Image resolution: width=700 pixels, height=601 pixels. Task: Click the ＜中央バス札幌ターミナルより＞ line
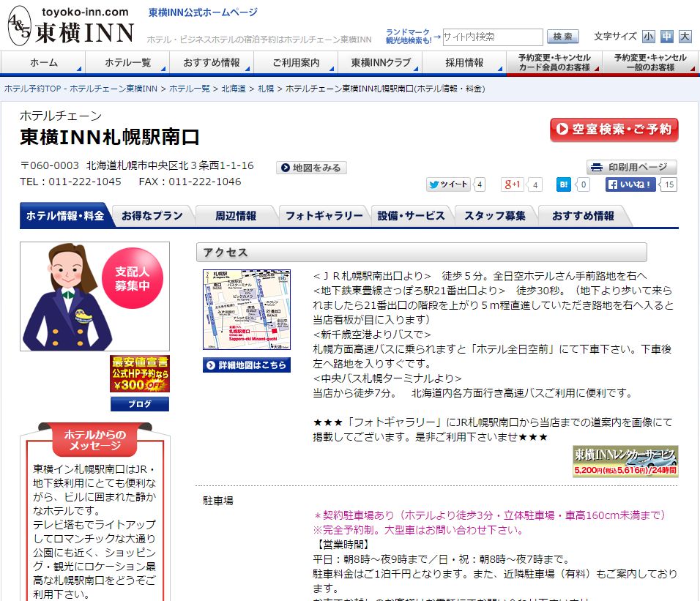click(387, 378)
